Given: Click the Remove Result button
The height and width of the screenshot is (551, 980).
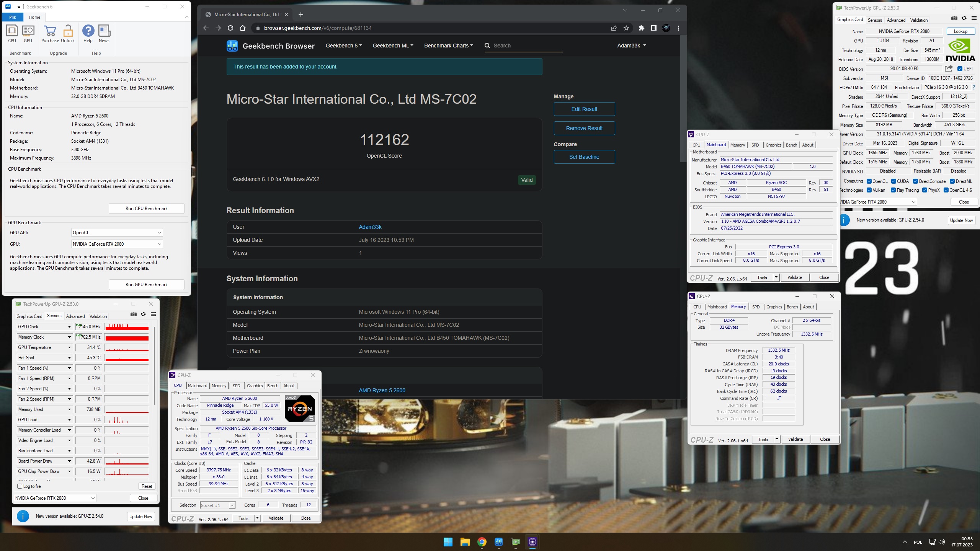Looking at the screenshot, I should click(584, 128).
